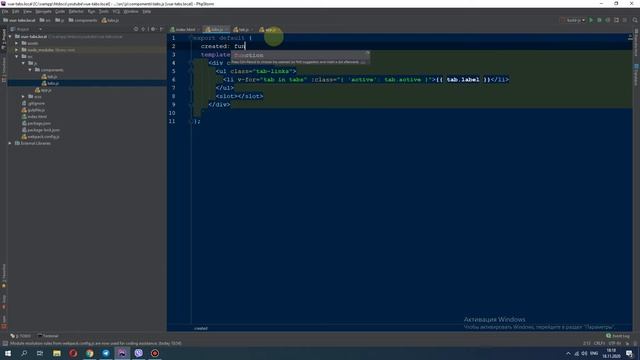Click the locate-file target icon in Project panel

tap(136, 29)
